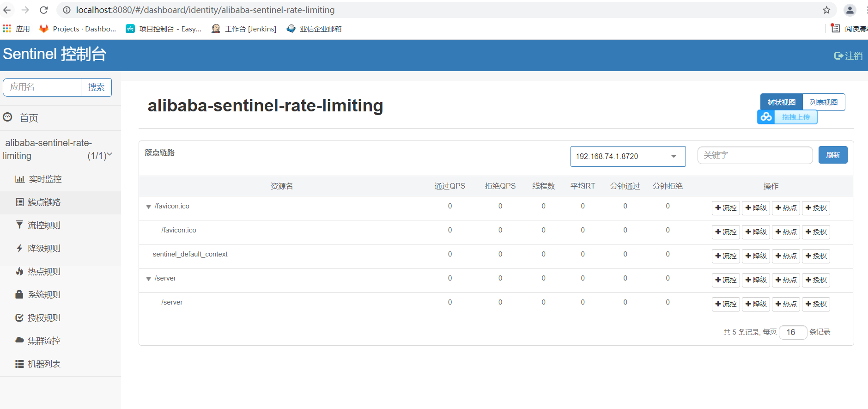View site info icon in address bar
Image resolution: width=868 pixels, height=409 pixels.
67,10
